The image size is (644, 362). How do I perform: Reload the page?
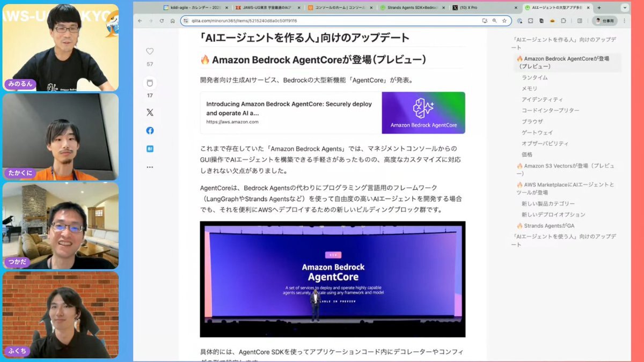click(x=162, y=20)
